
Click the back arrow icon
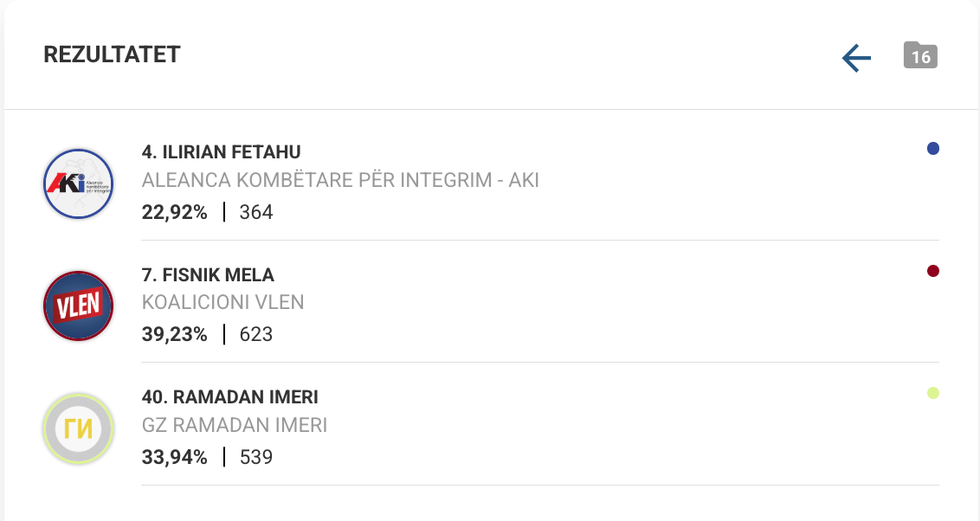(856, 58)
